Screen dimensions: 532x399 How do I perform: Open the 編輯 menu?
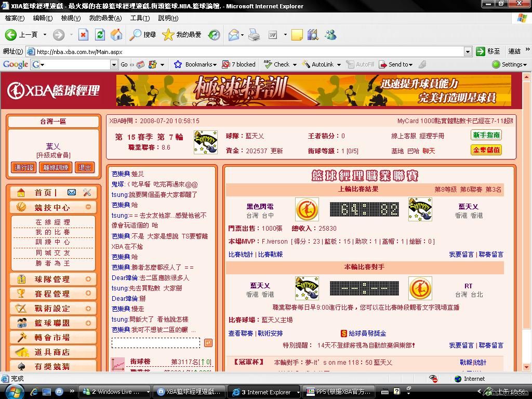pos(43,18)
